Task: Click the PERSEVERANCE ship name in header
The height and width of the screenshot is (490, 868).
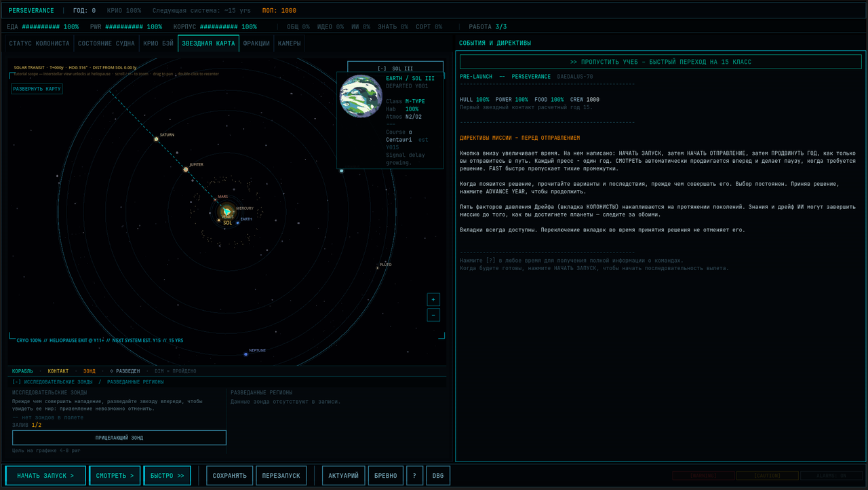Action: (x=31, y=11)
